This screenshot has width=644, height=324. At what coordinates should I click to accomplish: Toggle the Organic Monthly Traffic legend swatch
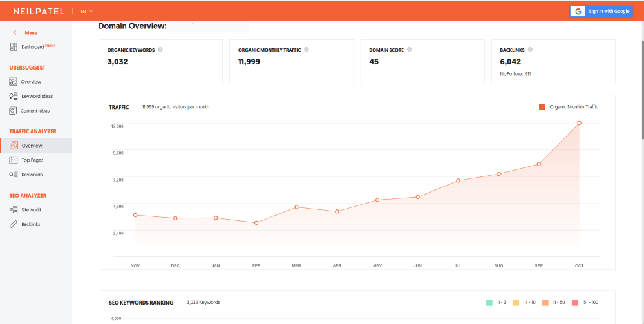point(542,107)
